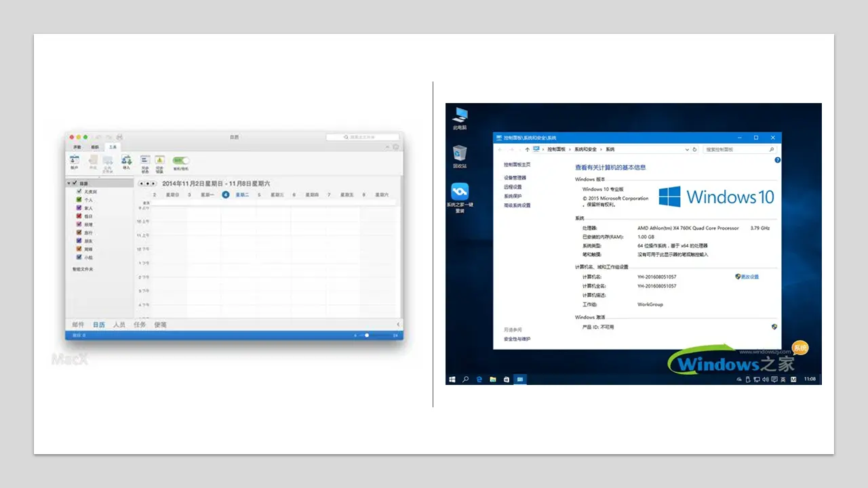868x488 pixels.
Task: Toggle the 假日 (Holiday) category checkbox
Action: click(79, 216)
